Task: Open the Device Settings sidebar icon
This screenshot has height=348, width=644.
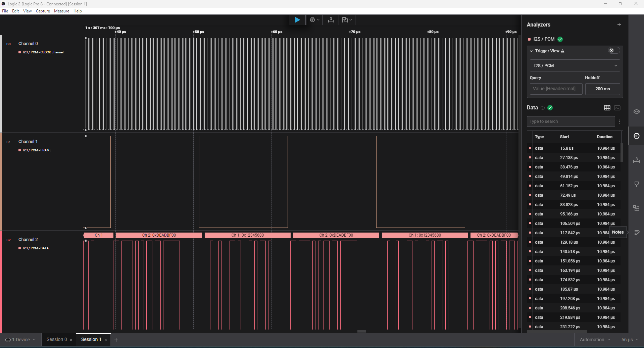Action: 636,112
